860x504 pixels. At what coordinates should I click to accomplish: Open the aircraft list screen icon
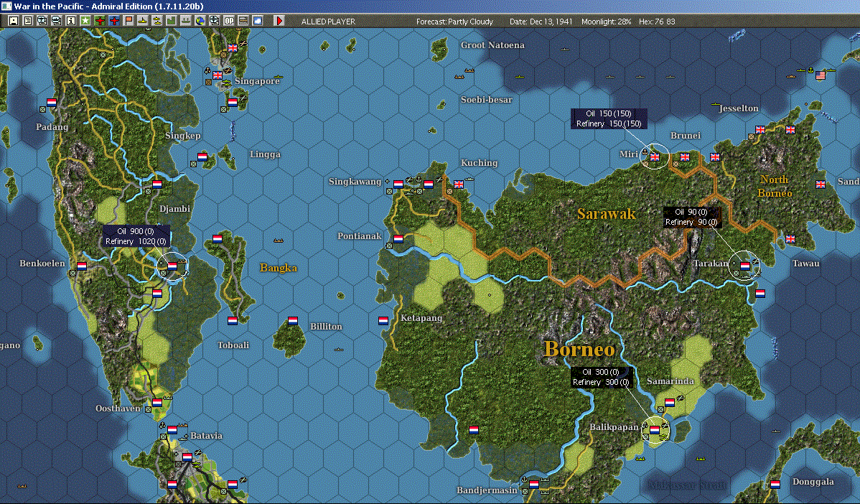(x=42, y=21)
